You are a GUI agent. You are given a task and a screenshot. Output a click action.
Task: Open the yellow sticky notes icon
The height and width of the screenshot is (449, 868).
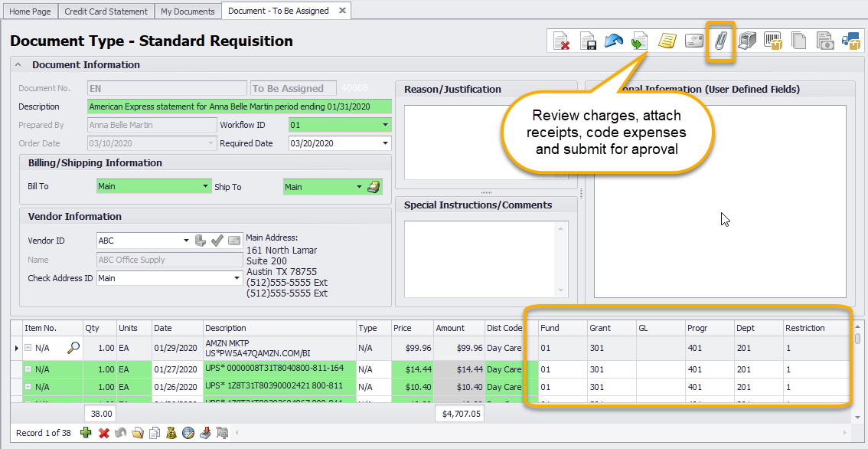[667, 41]
